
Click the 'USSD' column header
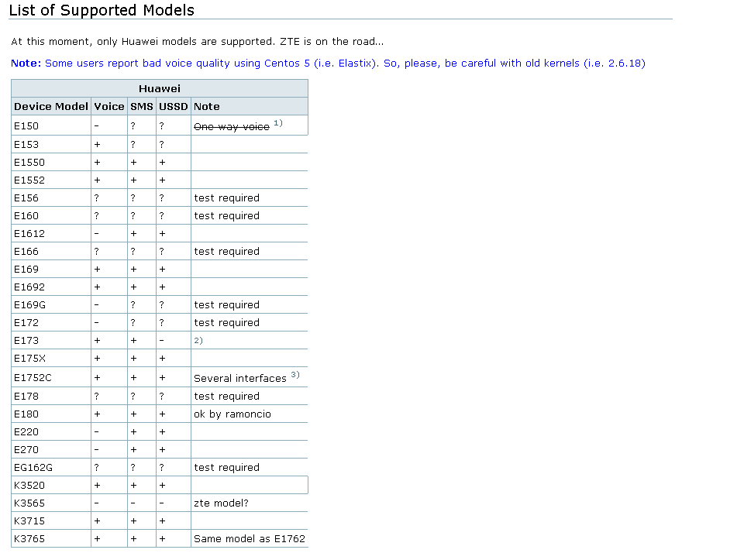click(174, 106)
